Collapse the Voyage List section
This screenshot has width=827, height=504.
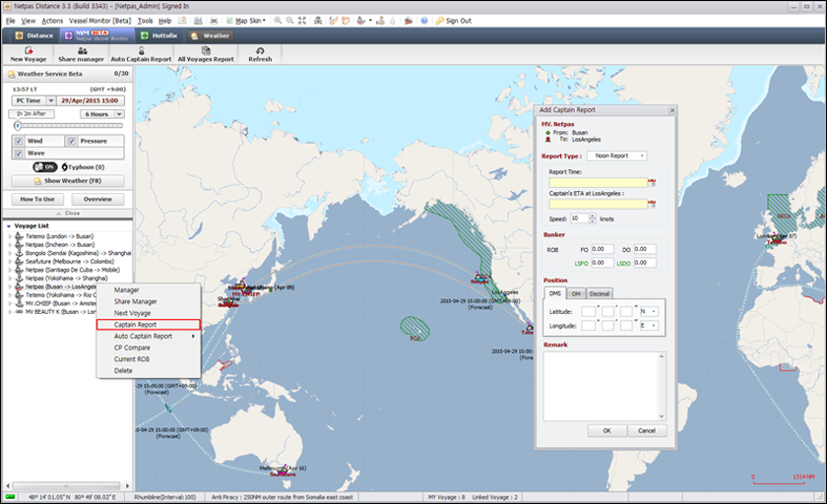coord(9,226)
